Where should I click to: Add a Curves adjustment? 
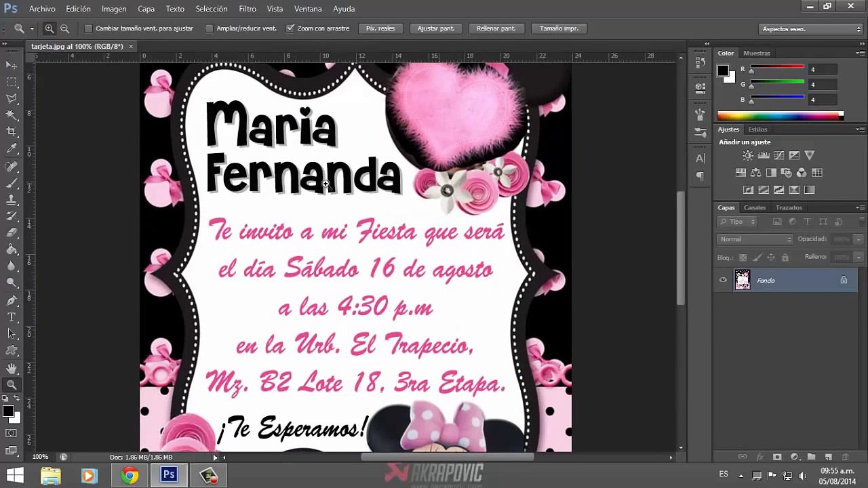click(778, 156)
